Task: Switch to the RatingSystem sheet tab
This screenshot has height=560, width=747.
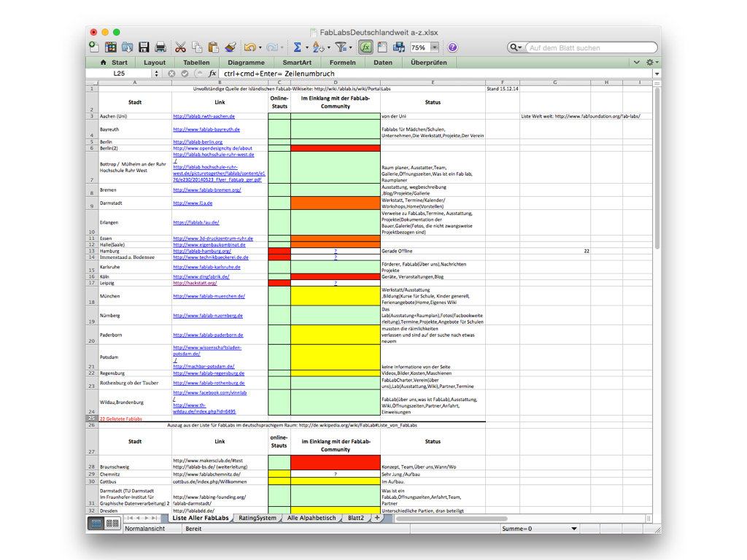Action: click(x=258, y=518)
